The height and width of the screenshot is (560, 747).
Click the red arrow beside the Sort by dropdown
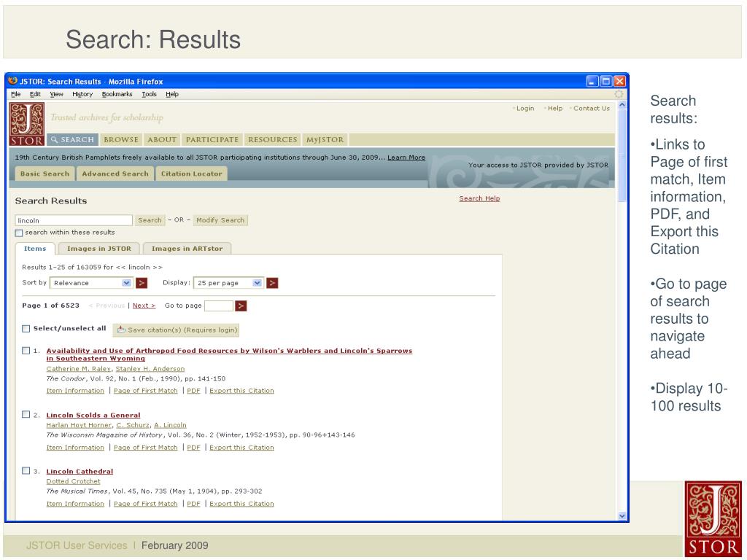142,283
